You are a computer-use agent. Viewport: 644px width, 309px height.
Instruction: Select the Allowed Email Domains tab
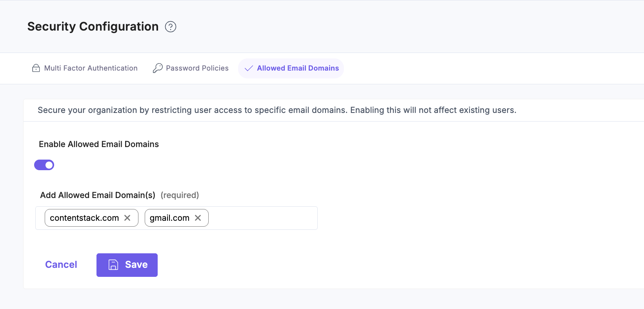(297, 68)
